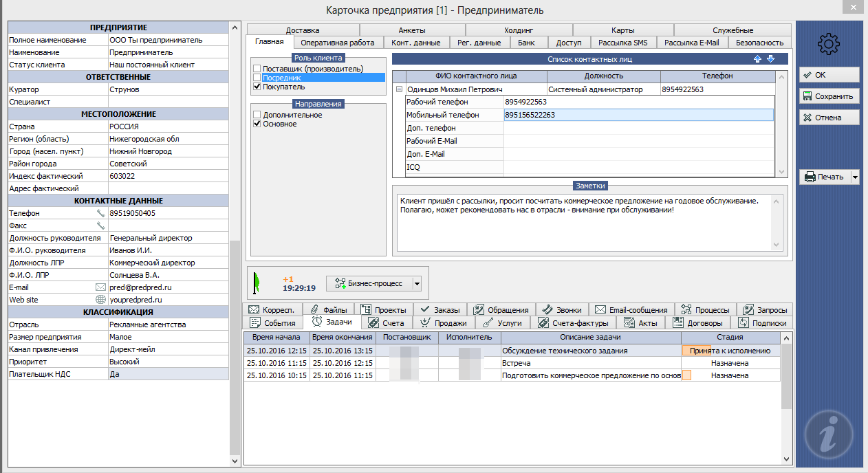868x473 pixels.
Task: Open the Запросы tab
Action: tap(764, 310)
